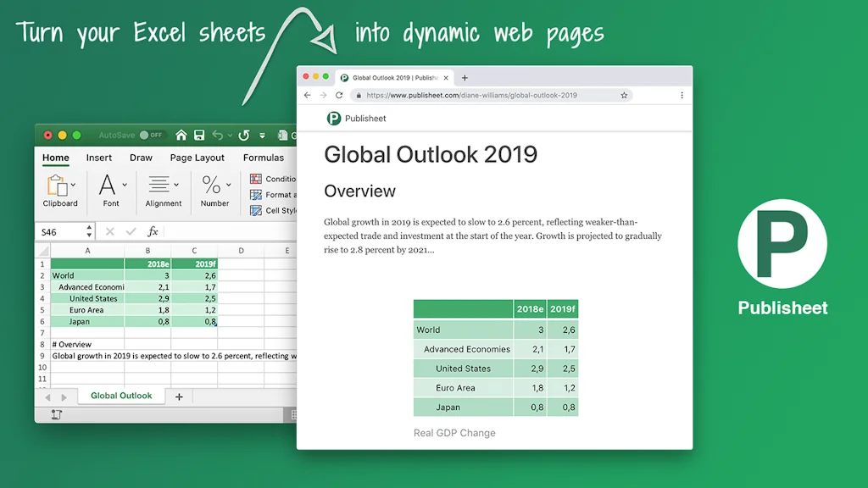Open the Alignment dropdown arrow

[x=176, y=184]
